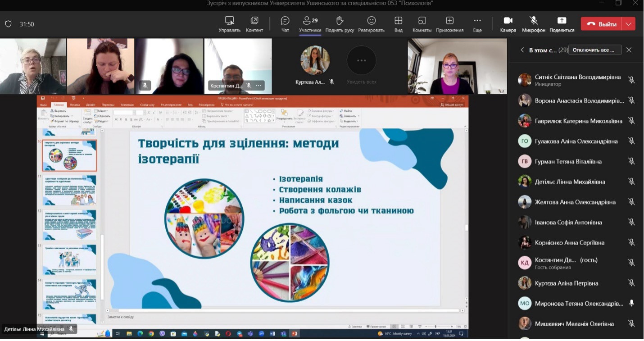
Task: Raise hand with Поднять руку
Action: 340,24
